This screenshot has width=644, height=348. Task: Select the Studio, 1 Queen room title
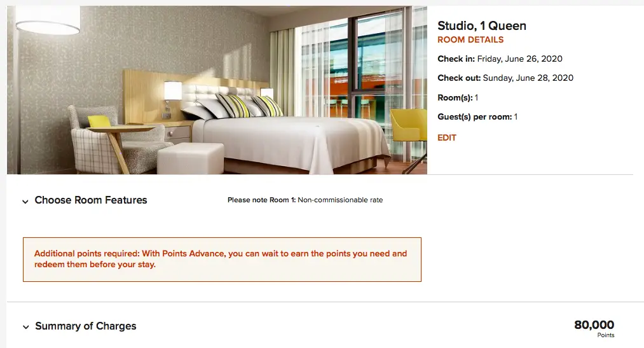482,25
